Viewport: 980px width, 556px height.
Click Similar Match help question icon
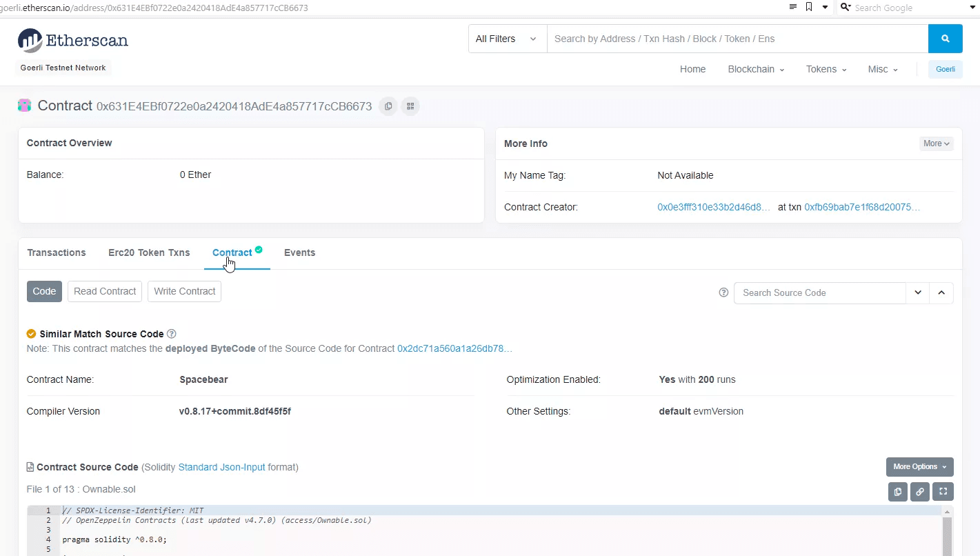tap(172, 334)
